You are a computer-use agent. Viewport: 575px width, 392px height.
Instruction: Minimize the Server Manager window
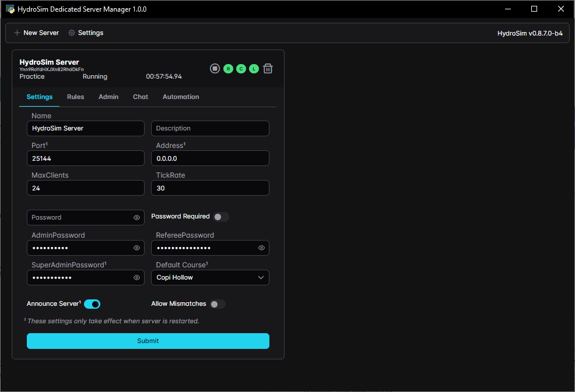click(508, 9)
